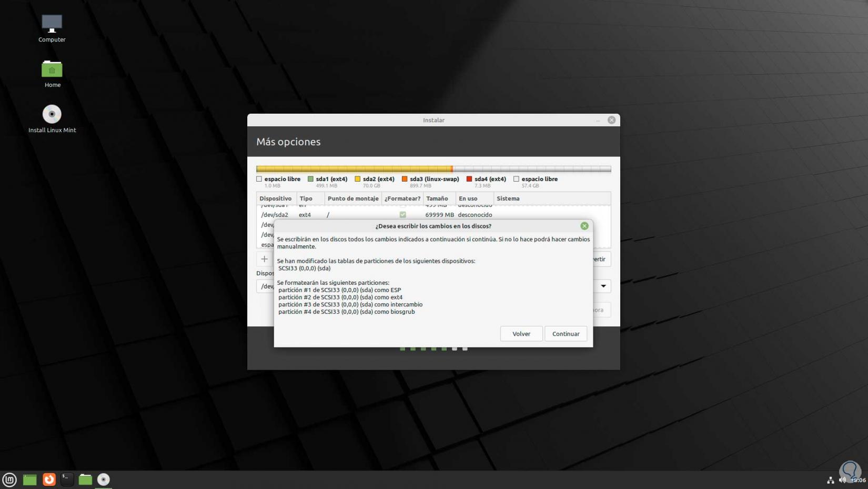Open the volume tray icon

tap(842, 480)
